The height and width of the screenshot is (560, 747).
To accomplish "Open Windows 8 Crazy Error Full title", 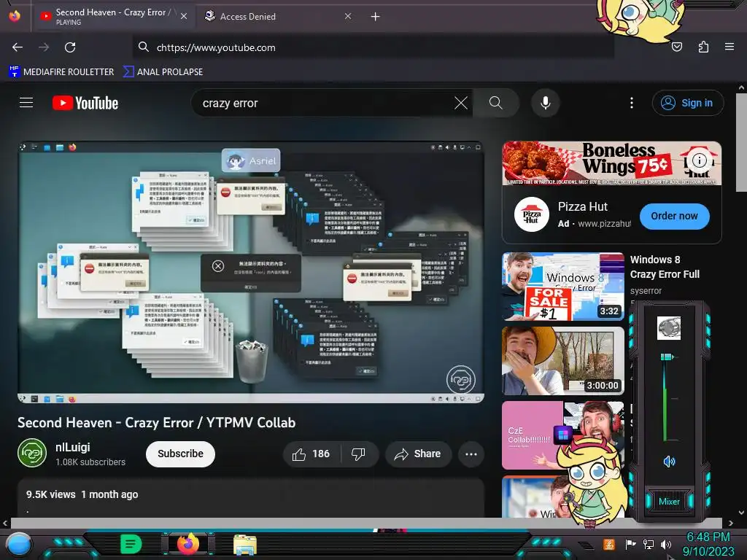I will point(665,267).
